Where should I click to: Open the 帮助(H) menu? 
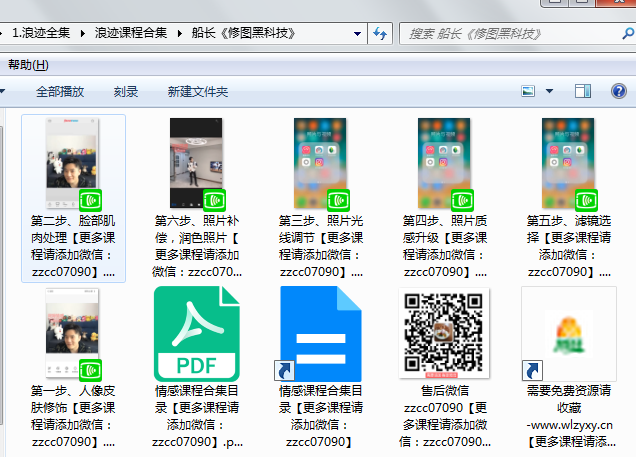[28, 64]
